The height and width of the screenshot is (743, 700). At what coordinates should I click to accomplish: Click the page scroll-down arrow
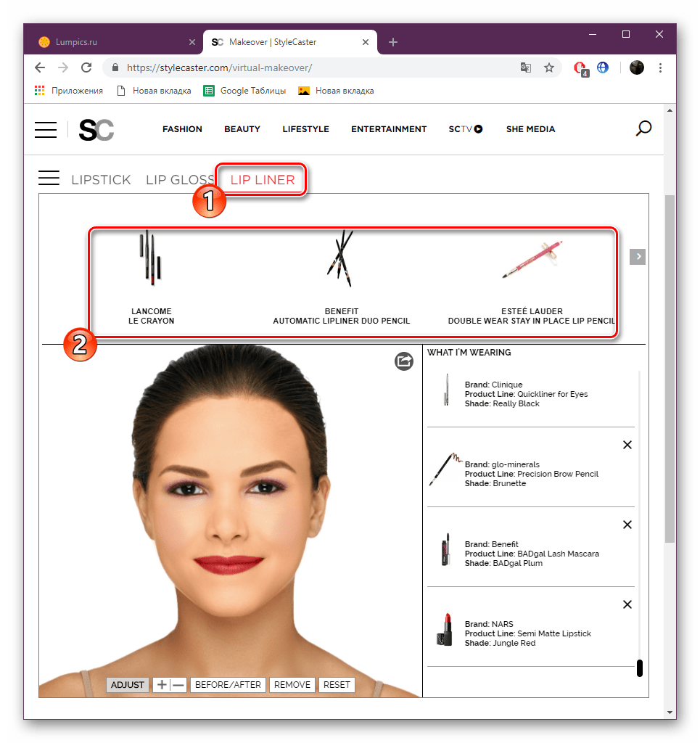[x=670, y=713]
